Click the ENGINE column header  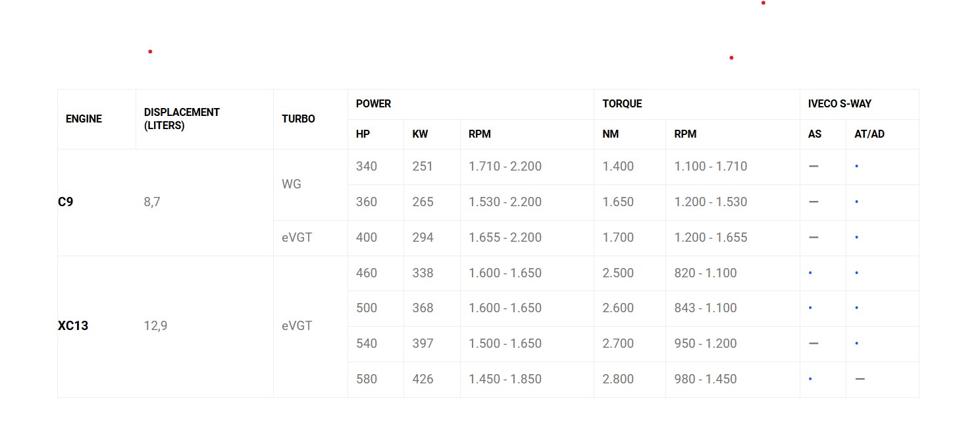(84, 119)
